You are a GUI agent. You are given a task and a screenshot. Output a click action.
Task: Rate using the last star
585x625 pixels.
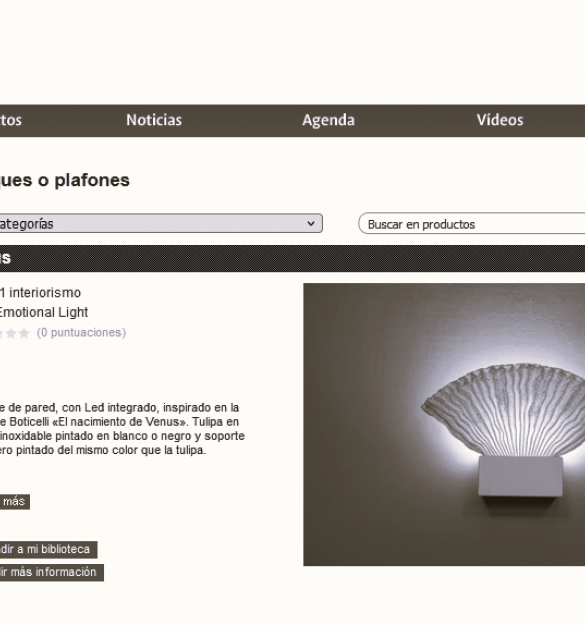pyautogui.click(x=24, y=333)
